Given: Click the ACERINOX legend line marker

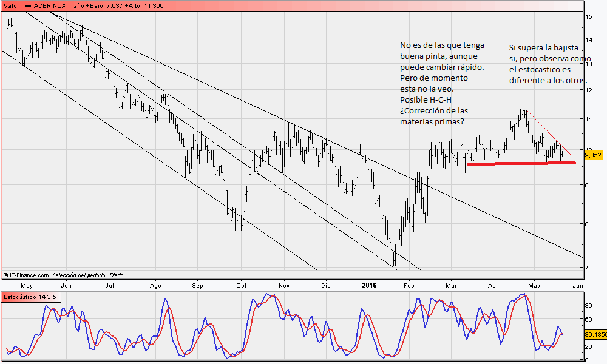Looking at the screenshot, I should click(29, 6).
